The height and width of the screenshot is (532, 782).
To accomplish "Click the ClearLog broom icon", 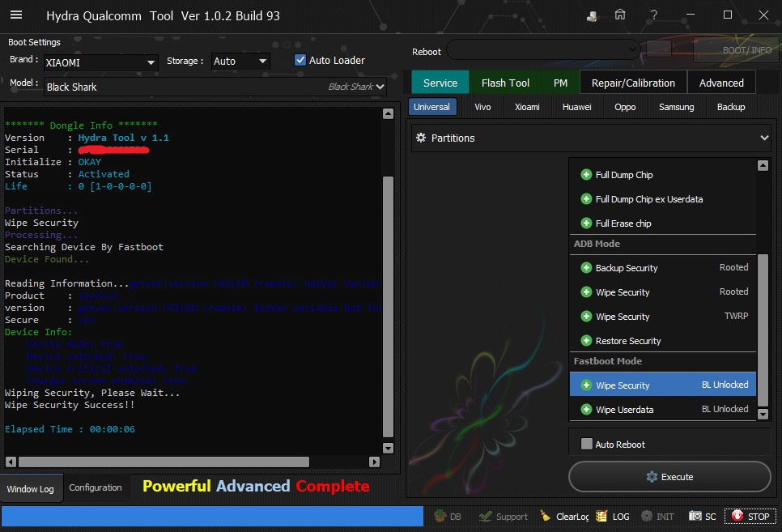I will (x=546, y=516).
